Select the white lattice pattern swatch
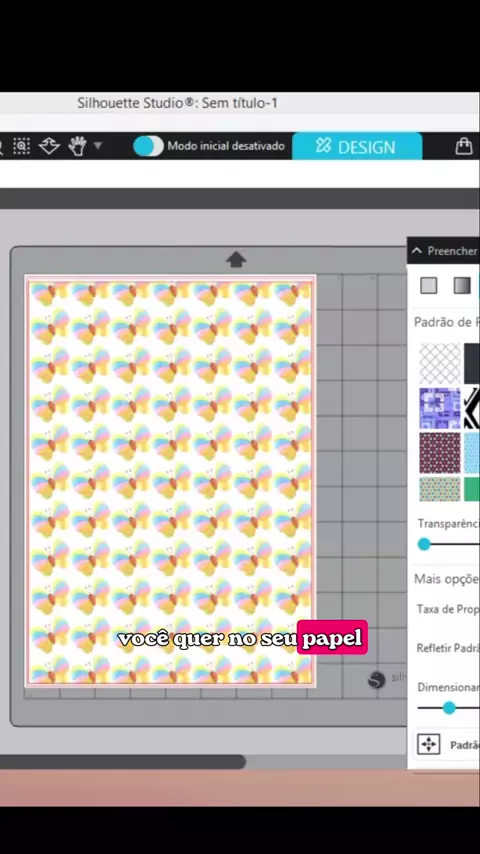Image resolution: width=480 pixels, height=854 pixels. click(440, 363)
